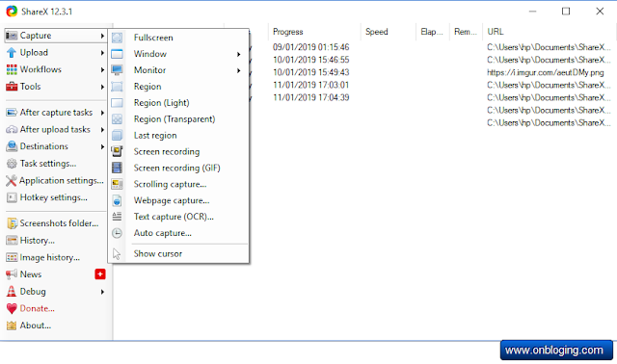
Task: Toggle the Show cursor option
Action: 178,254
